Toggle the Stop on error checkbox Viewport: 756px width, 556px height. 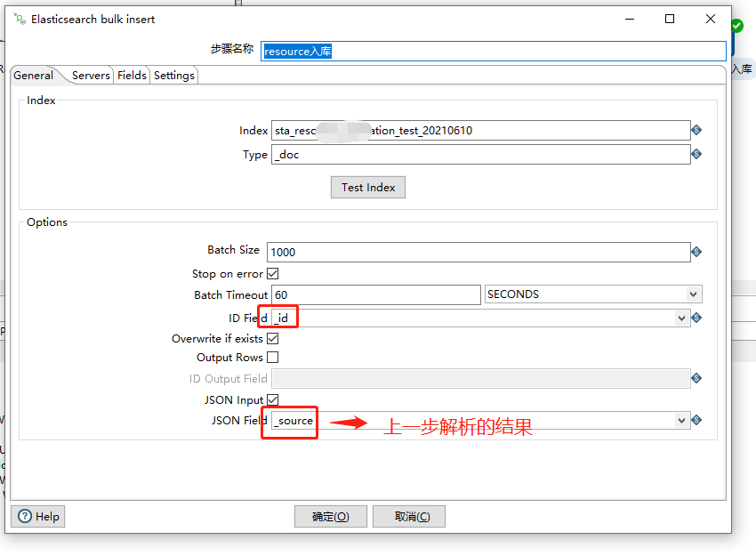pyautogui.click(x=273, y=273)
